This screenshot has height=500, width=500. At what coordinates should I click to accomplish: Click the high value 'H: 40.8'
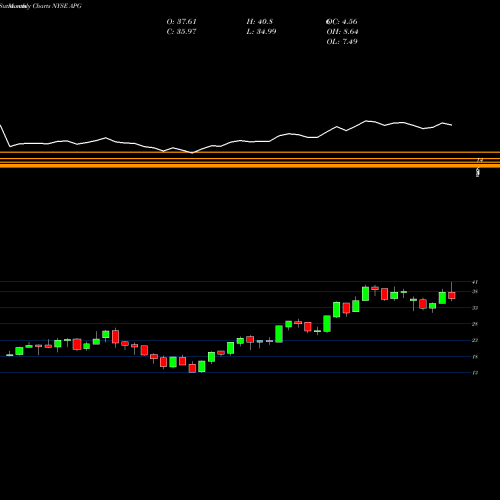pyautogui.click(x=260, y=22)
